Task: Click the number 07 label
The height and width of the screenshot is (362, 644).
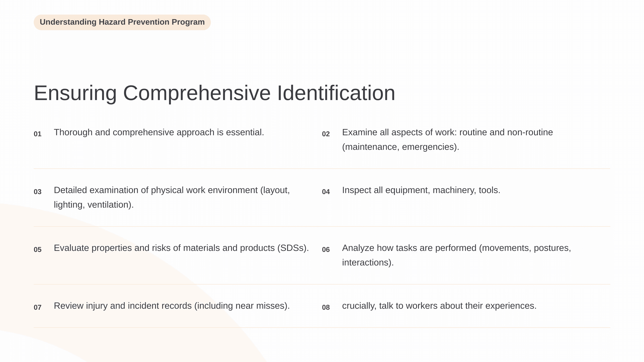Action: [x=37, y=307]
